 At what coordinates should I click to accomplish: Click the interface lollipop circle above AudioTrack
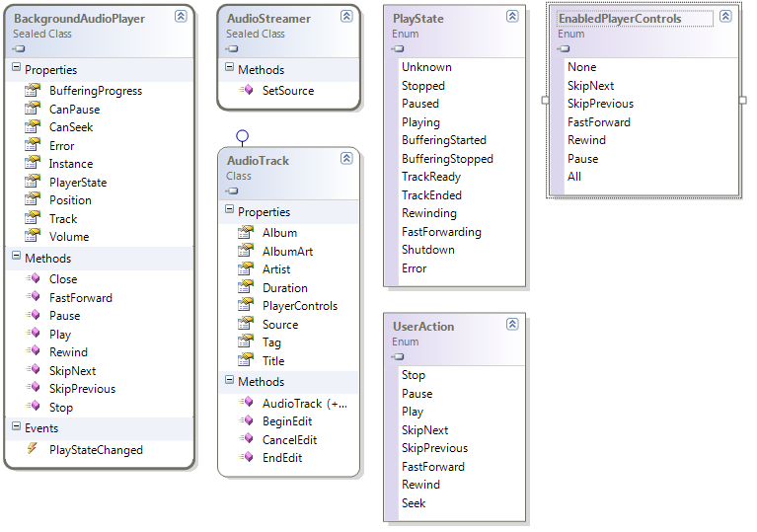(243, 136)
